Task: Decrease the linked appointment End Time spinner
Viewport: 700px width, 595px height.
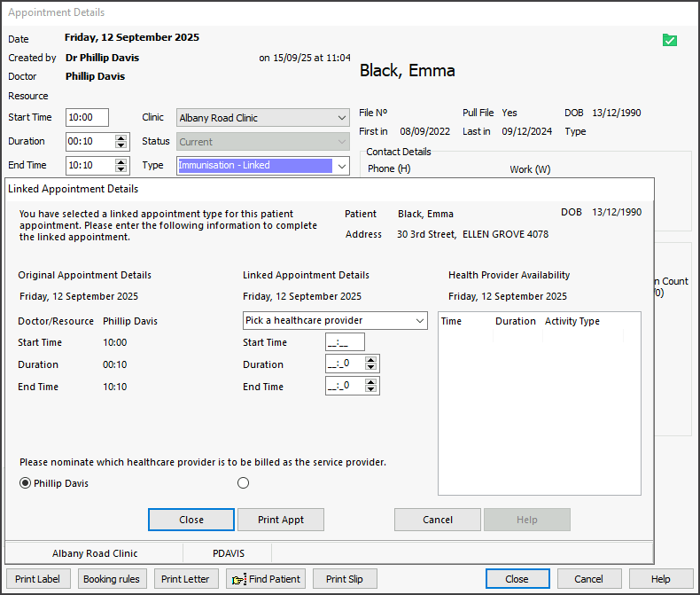Action: click(x=371, y=390)
